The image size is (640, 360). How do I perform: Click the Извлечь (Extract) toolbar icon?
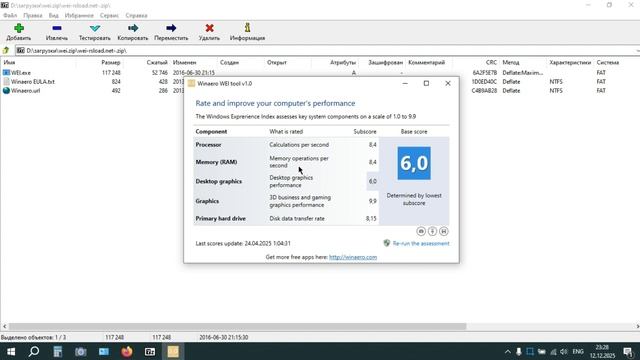pos(57,28)
